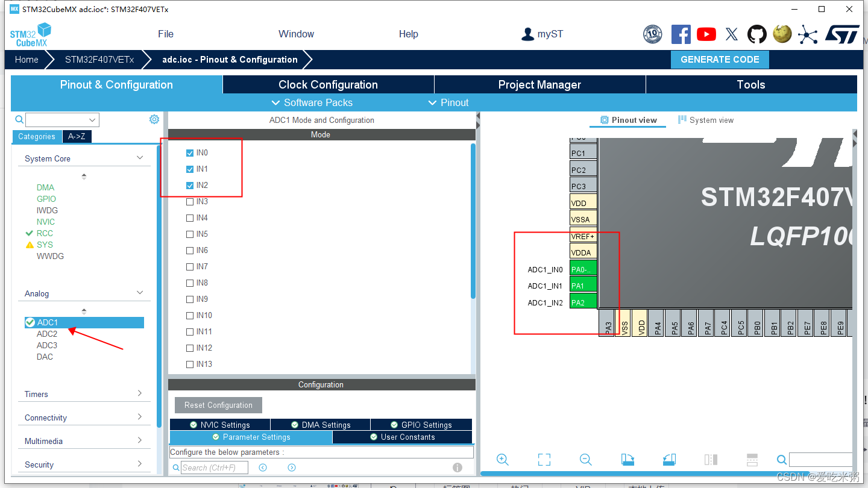Enable the IN6 channel checkbox
Viewport: 868px width, 488px height.
(190, 251)
